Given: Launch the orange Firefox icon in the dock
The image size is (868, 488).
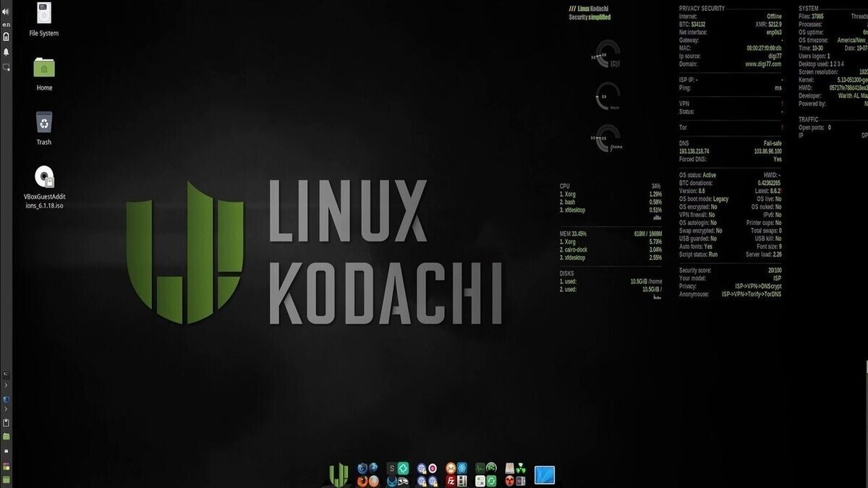Looking at the screenshot, I should pos(362,481).
